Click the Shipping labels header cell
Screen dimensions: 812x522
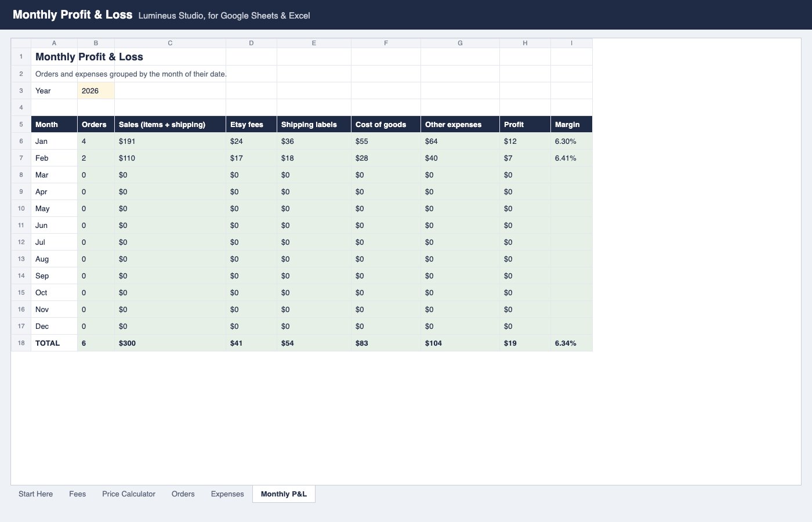314,124
